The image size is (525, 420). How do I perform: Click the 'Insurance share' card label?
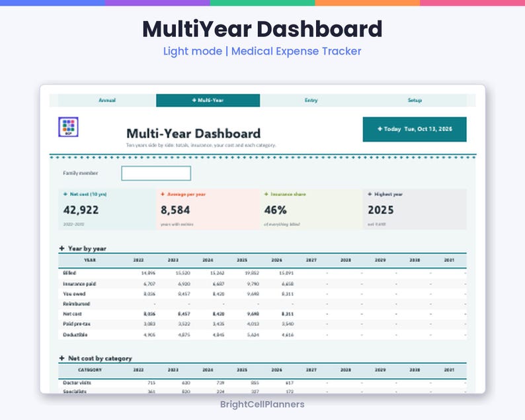tap(288, 194)
